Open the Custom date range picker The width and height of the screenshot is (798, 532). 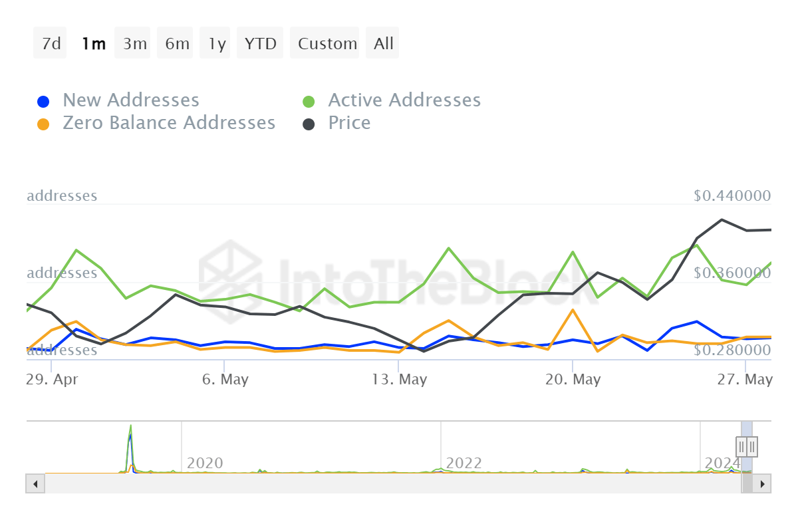[x=327, y=44]
